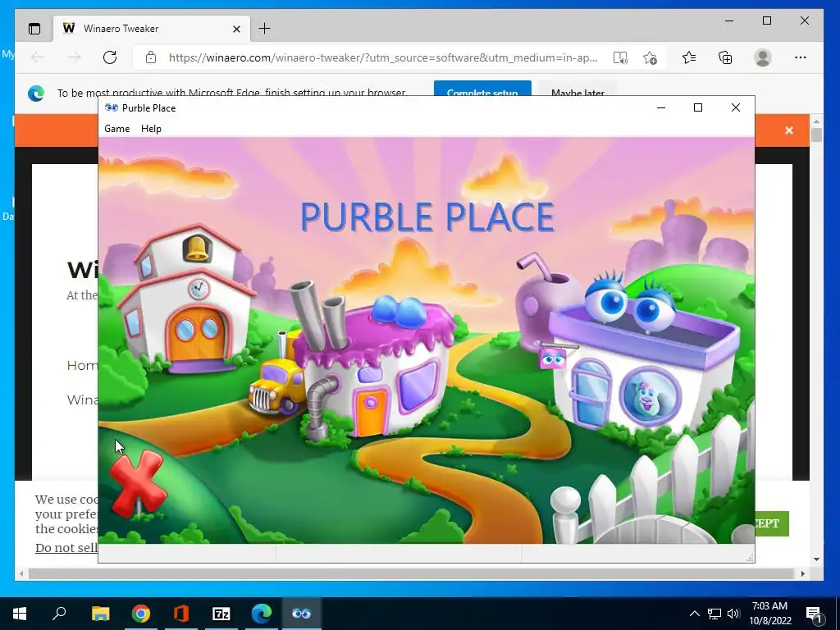Image resolution: width=840 pixels, height=630 pixels.
Task: Click the Edge back arrow
Action: click(38, 57)
